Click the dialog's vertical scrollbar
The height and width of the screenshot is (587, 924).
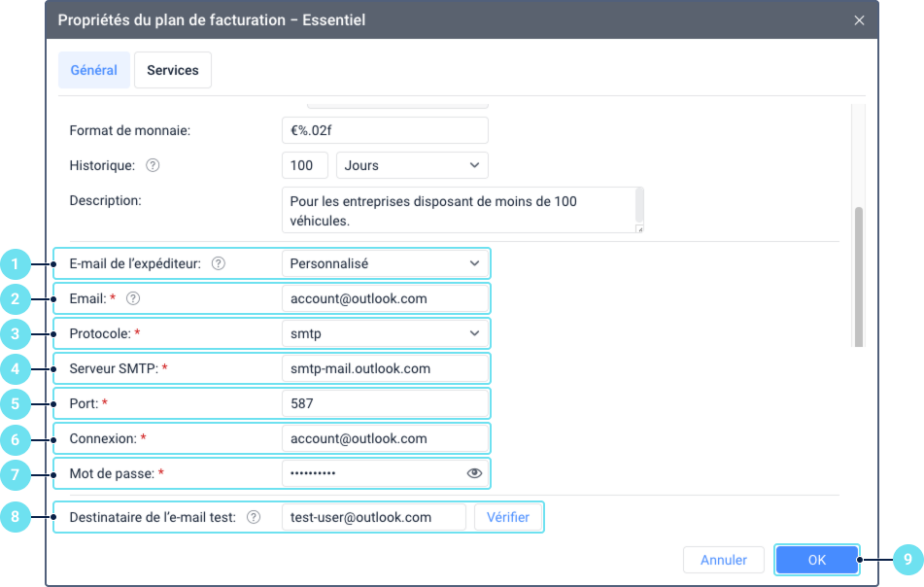[x=857, y=276]
